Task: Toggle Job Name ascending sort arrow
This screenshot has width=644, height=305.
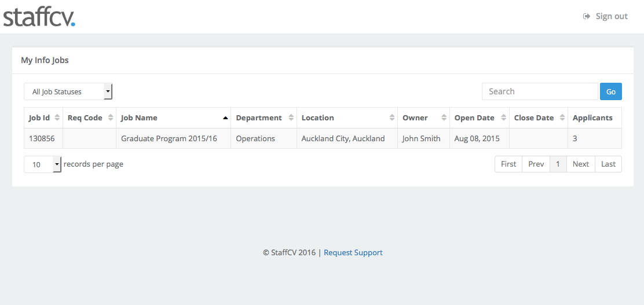Action: 225,118
